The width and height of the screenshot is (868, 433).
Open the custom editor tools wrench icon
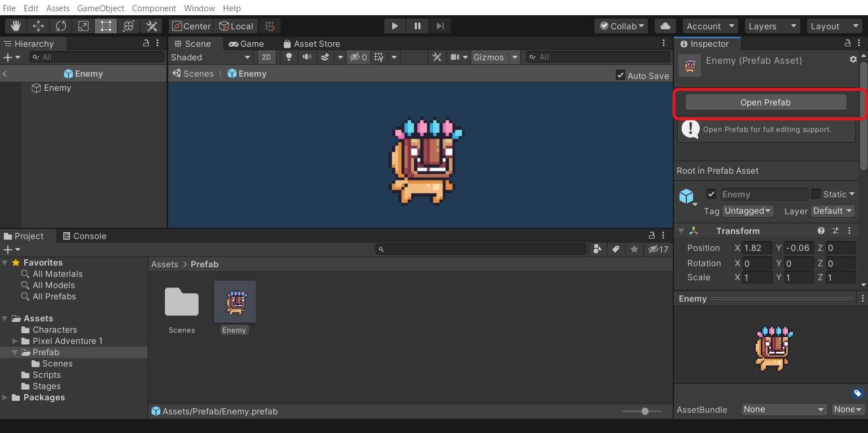pyautogui.click(x=151, y=26)
